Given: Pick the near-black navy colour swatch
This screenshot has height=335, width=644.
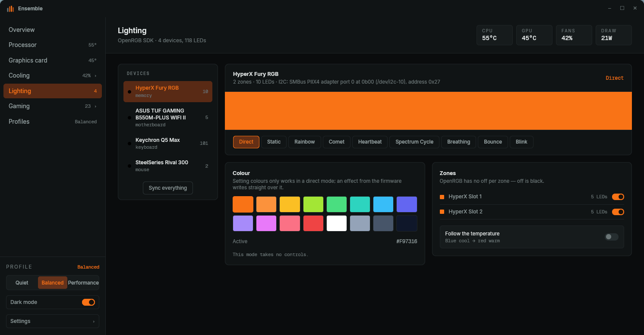Looking at the screenshot, I should pyautogui.click(x=407, y=223).
